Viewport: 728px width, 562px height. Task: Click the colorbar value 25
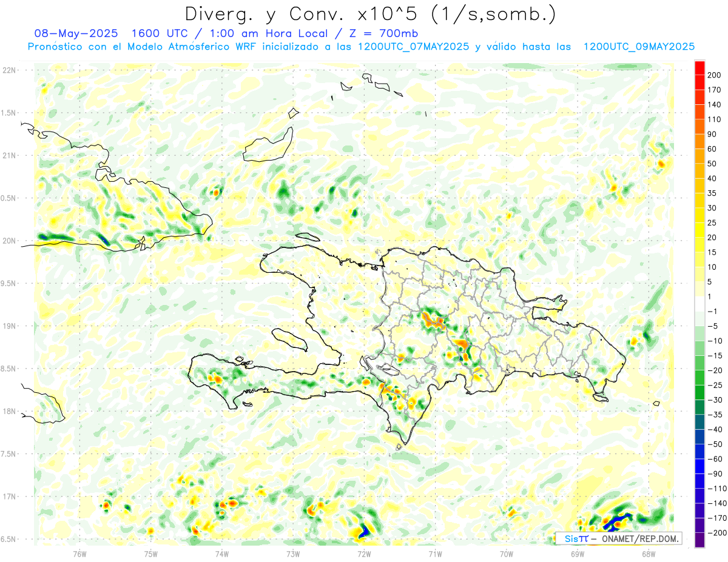click(x=712, y=223)
